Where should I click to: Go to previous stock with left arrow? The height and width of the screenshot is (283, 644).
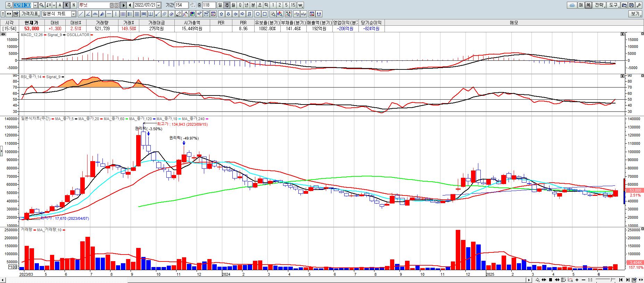point(130,5)
